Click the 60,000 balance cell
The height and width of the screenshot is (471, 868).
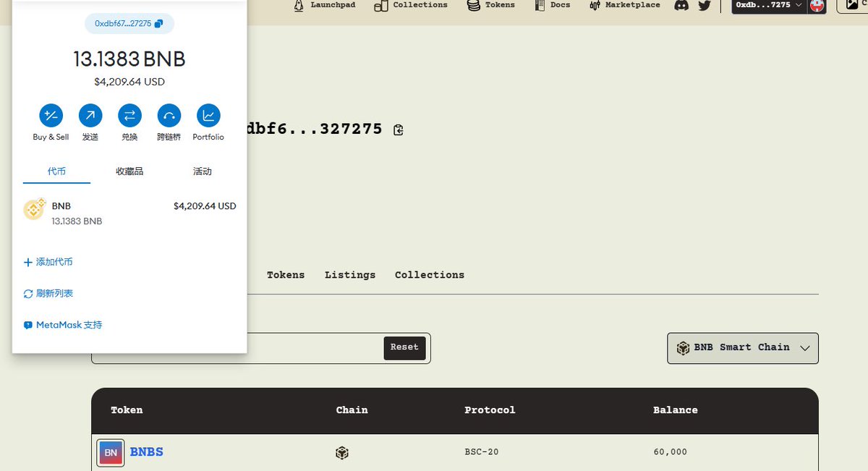point(670,452)
